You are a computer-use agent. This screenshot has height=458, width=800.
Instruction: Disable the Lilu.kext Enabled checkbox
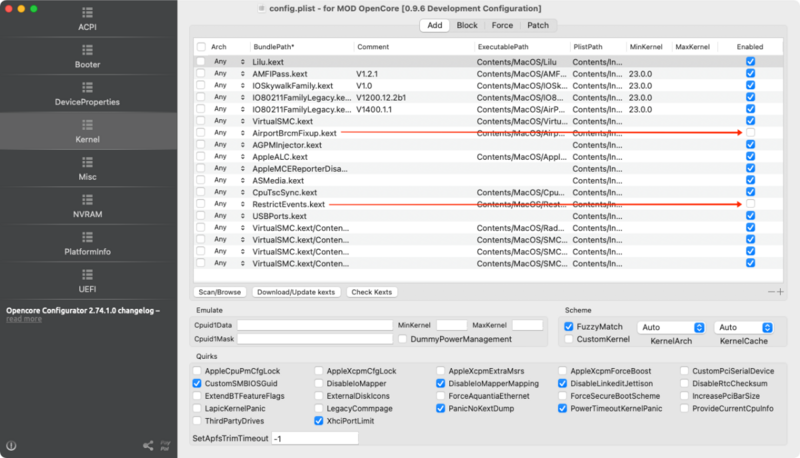pyautogui.click(x=751, y=62)
